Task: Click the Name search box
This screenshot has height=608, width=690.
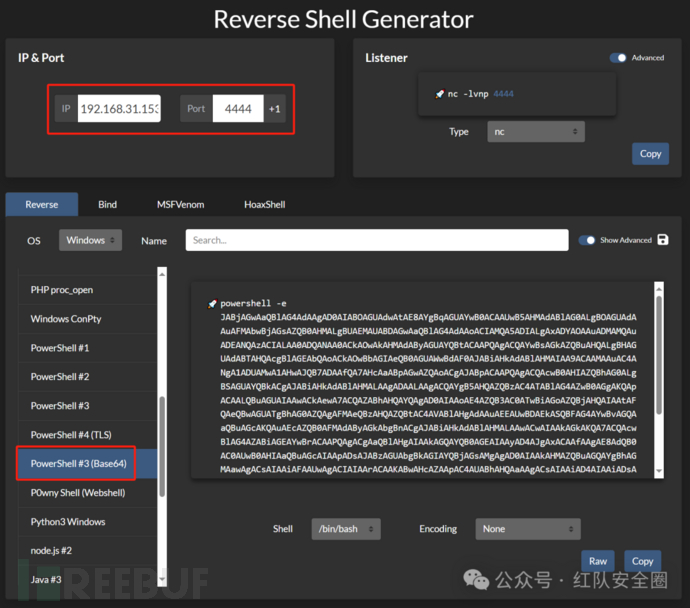Action: 377,240
